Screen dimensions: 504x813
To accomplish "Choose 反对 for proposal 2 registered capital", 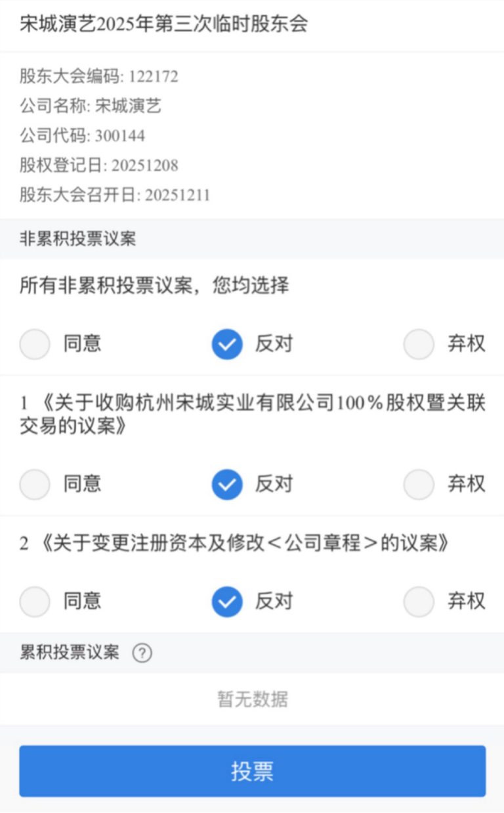I will click(x=227, y=602).
